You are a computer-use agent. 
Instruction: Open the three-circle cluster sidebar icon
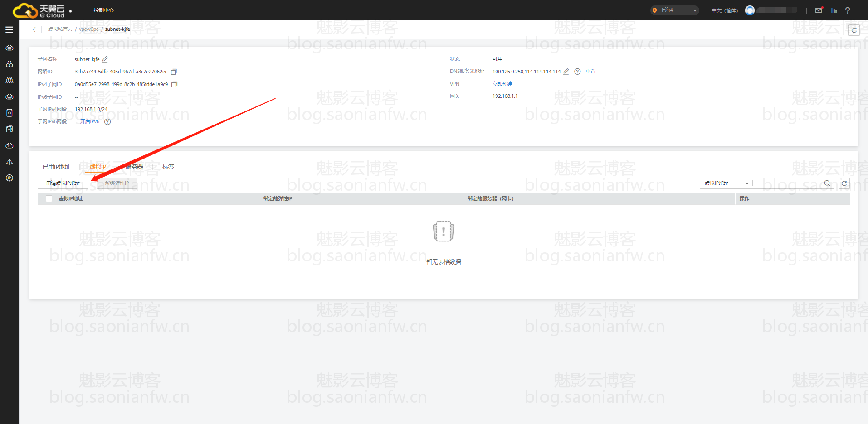tap(9, 64)
